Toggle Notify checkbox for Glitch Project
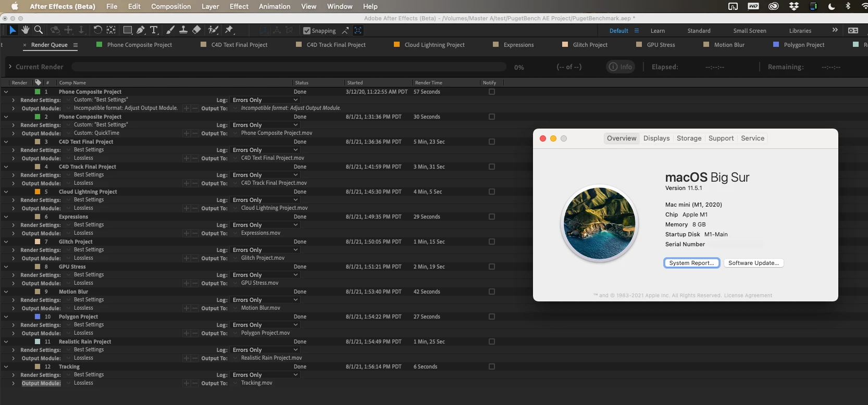This screenshot has height=405, width=868. click(x=491, y=242)
